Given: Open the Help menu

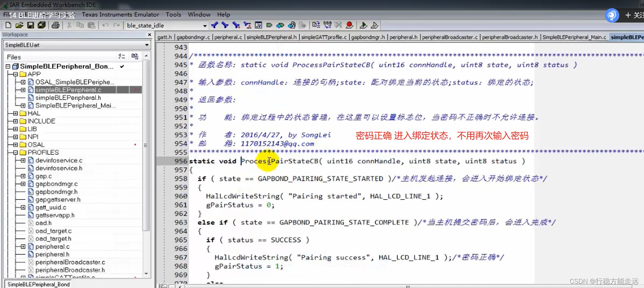Looking at the screenshot, I should tap(224, 15).
